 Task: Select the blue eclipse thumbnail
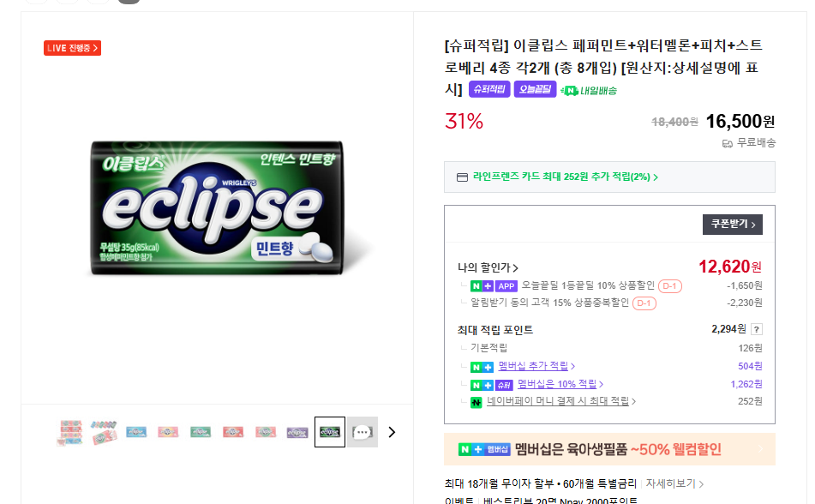pyautogui.click(x=135, y=432)
